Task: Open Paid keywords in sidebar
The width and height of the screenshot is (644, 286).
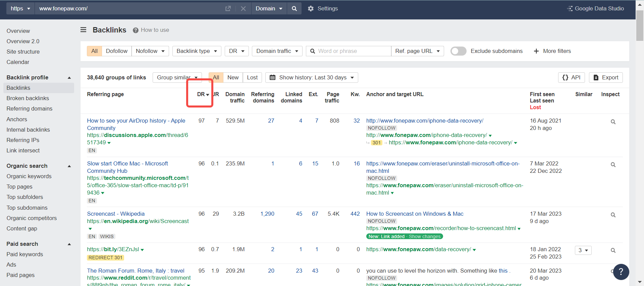Action: click(25, 254)
